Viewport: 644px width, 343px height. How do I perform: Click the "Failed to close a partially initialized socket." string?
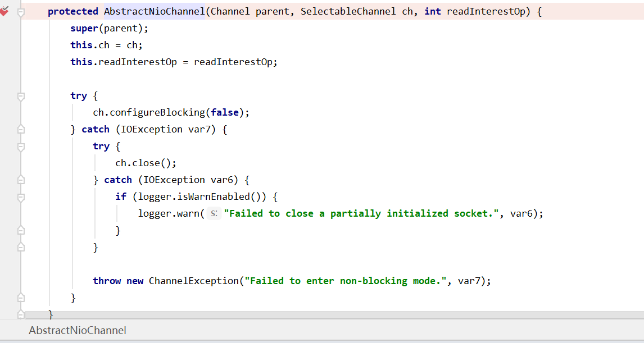(x=361, y=213)
